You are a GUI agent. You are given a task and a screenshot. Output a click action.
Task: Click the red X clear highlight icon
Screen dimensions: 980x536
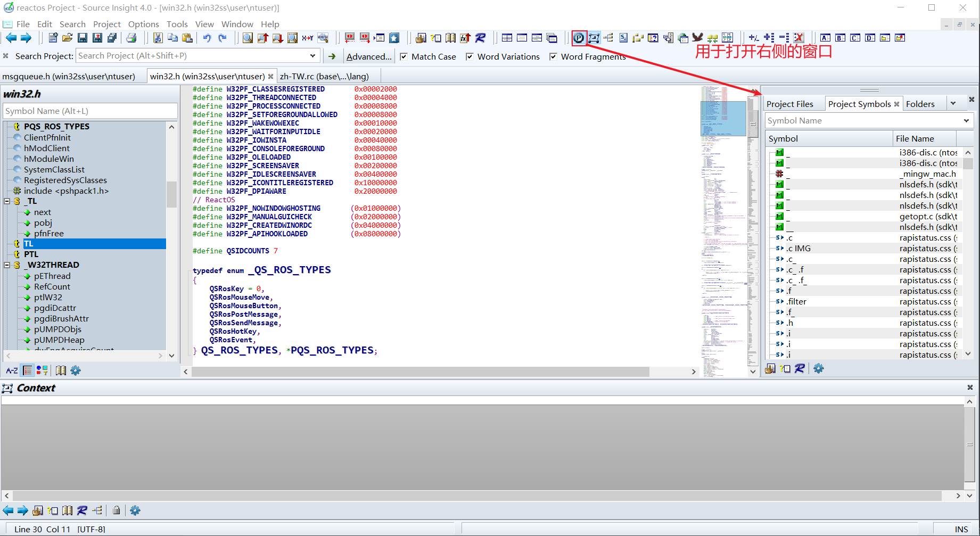coord(798,38)
